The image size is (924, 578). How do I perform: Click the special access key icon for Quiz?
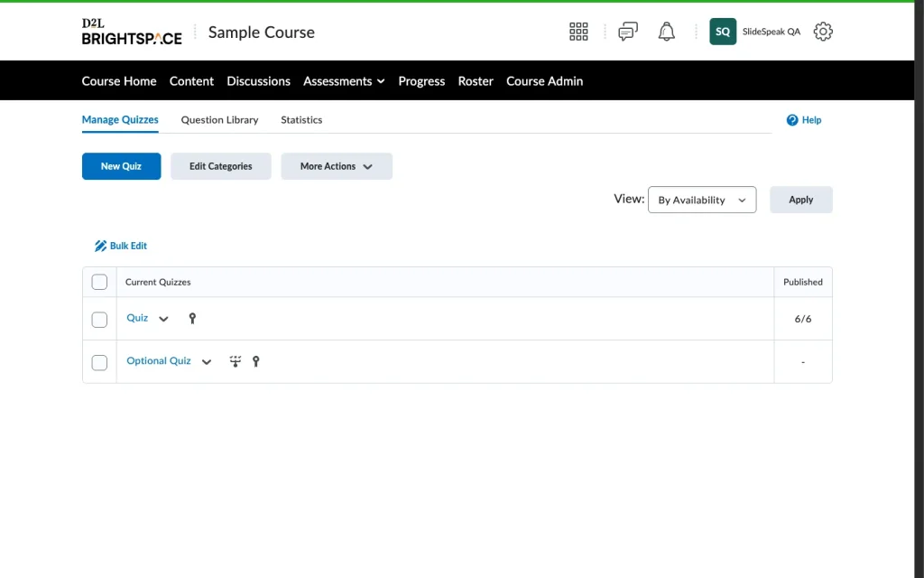click(192, 319)
